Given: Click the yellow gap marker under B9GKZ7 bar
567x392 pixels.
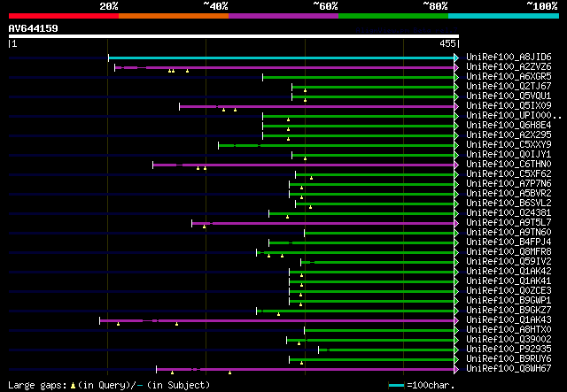Looking at the screenshot, I should pos(278,314).
